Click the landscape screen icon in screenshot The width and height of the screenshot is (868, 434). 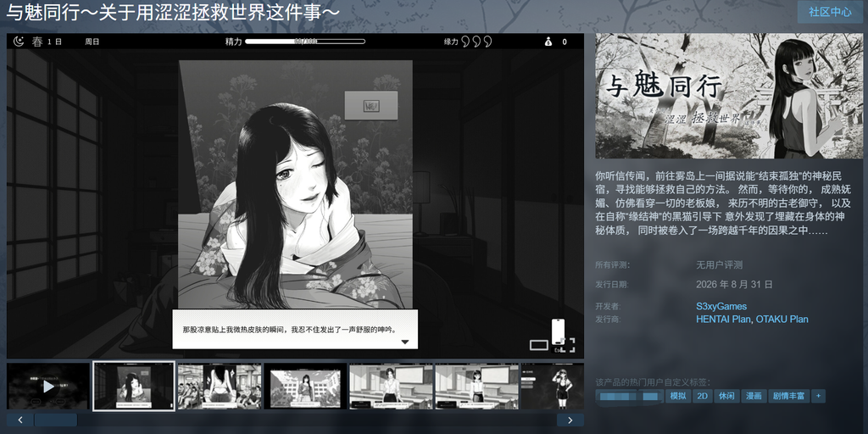click(x=538, y=346)
